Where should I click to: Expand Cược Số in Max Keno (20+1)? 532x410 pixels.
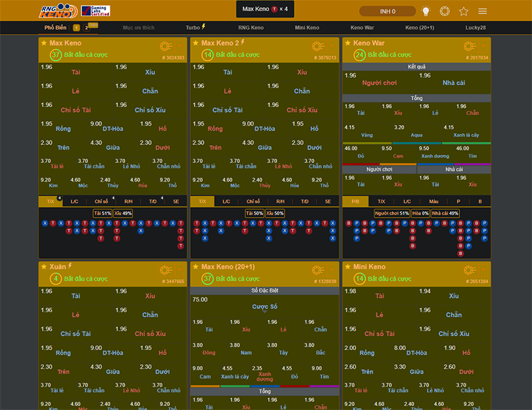click(x=265, y=307)
